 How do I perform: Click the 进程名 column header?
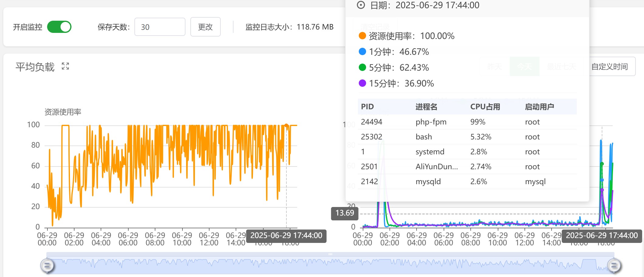[x=426, y=107]
